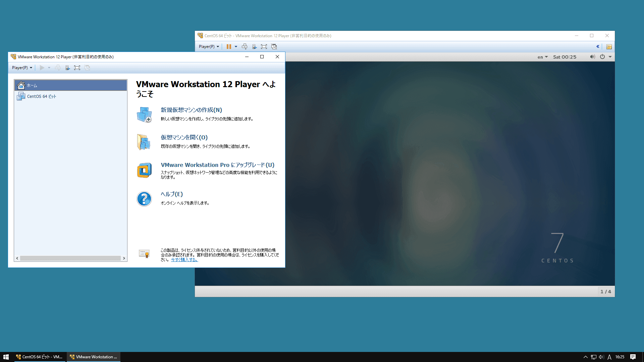
Task: Open the en language dropdown in CentOS
Action: click(x=542, y=57)
